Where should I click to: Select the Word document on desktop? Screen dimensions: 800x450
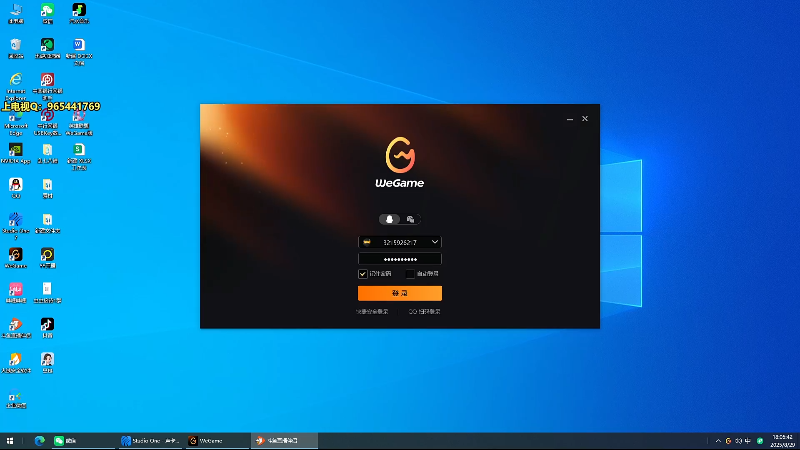tap(79, 52)
